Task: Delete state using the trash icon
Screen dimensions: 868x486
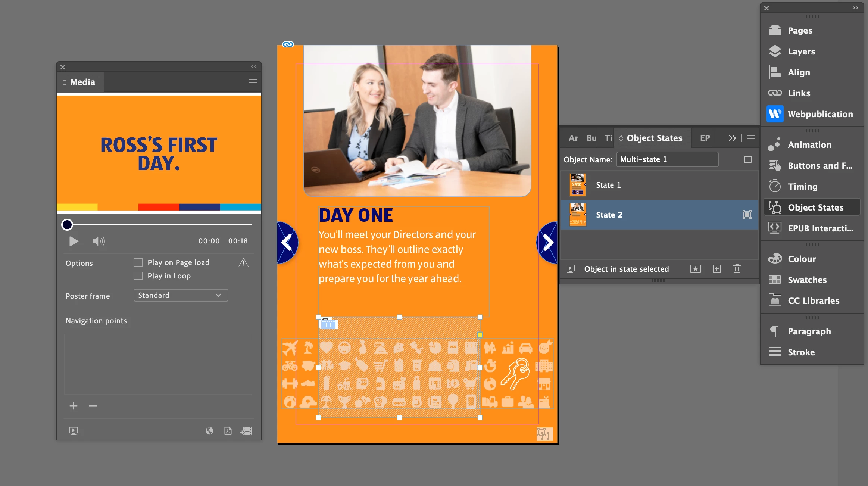Action: click(x=737, y=269)
